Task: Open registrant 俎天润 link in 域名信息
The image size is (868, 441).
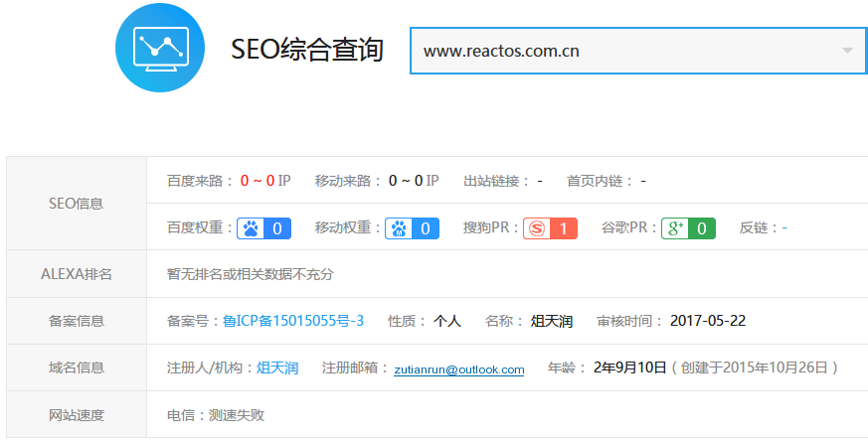Action: pos(277,367)
